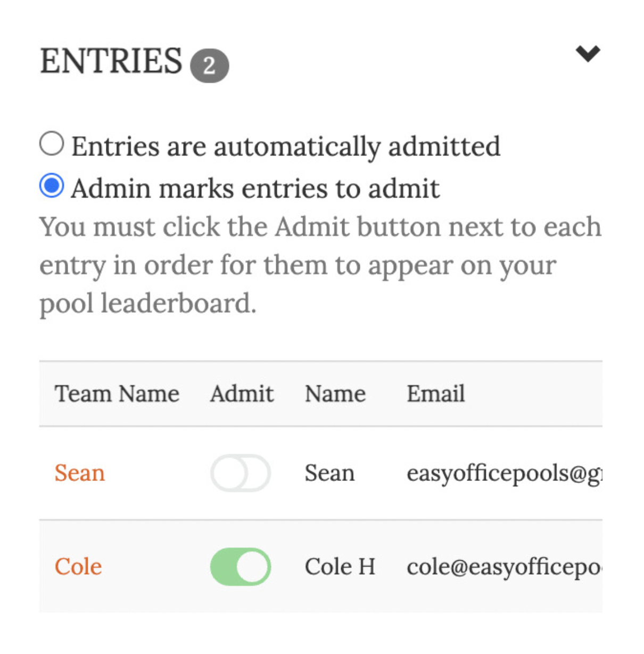Click the Email column header
Viewport: 644px width, 654px height.
tap(435, 394)
